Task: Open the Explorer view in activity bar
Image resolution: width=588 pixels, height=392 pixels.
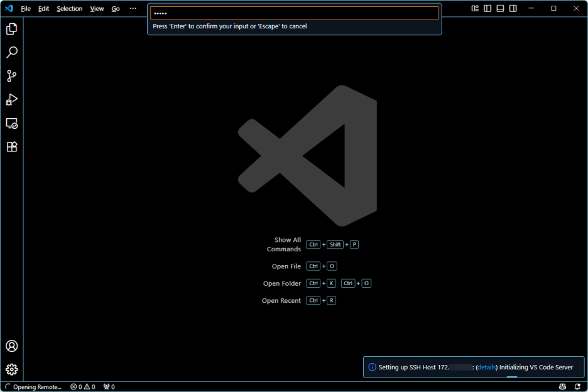Action: [x=12, y=29]
